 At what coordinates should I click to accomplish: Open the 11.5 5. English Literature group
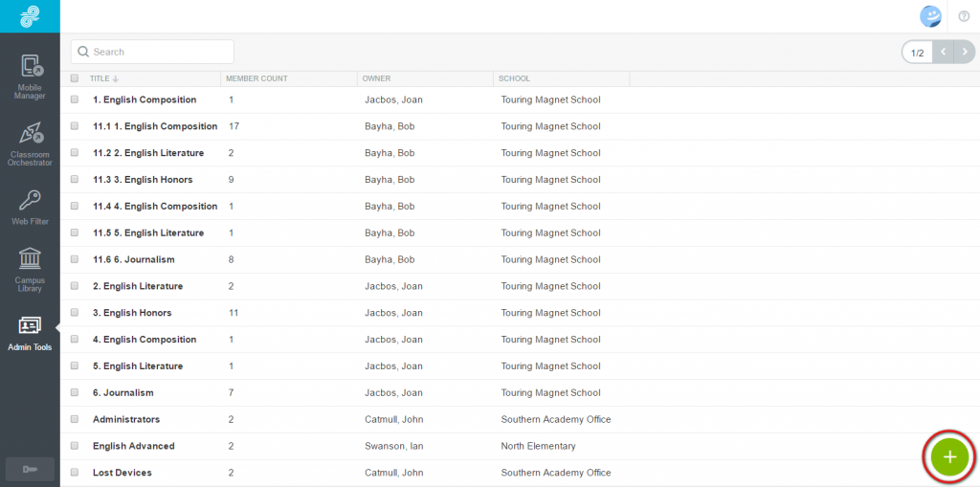click(148, 232)
